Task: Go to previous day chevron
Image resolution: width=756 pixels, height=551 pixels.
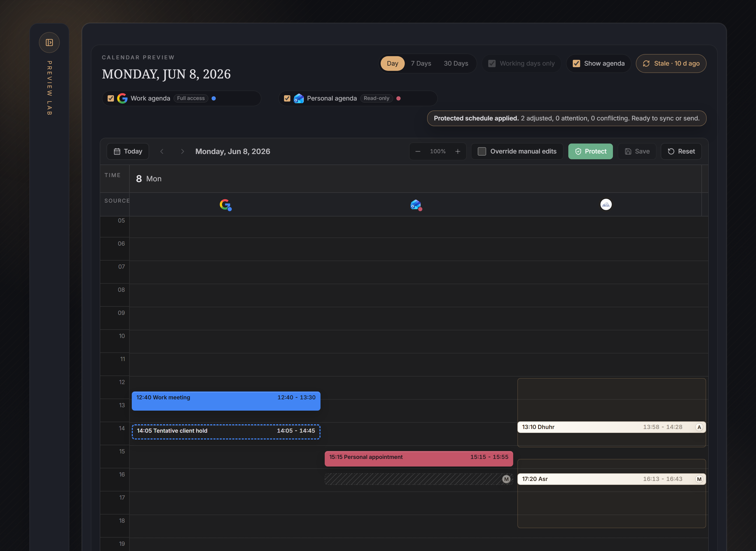Action: [x=162, y=151]
